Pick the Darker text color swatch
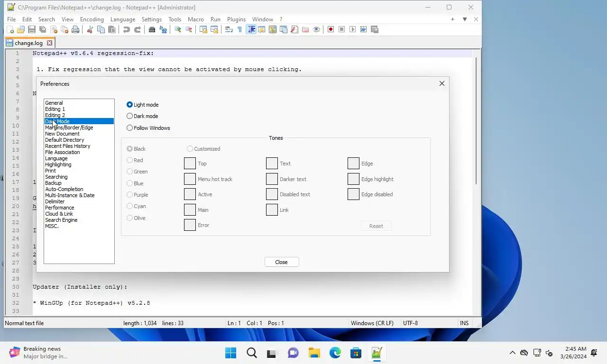Screen dimensions: 607x364 tap(272, 179)
